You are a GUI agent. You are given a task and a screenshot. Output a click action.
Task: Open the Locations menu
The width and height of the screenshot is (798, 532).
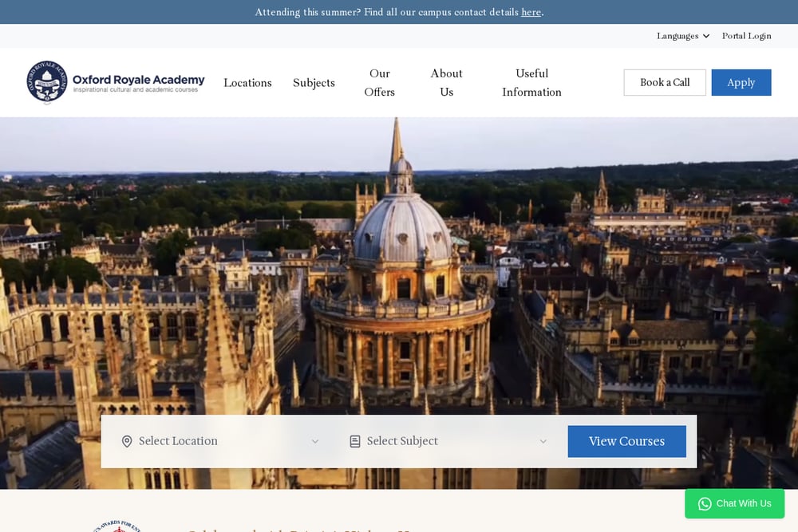pos(248,82)
